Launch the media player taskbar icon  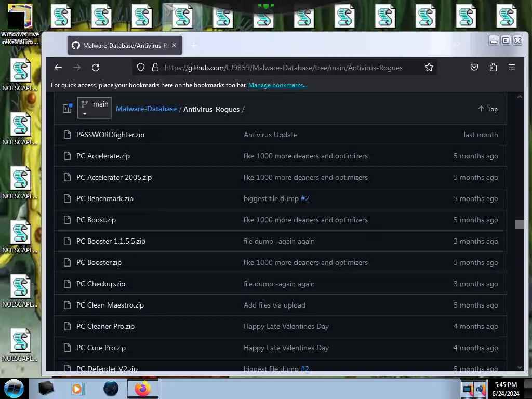[77, 389]
